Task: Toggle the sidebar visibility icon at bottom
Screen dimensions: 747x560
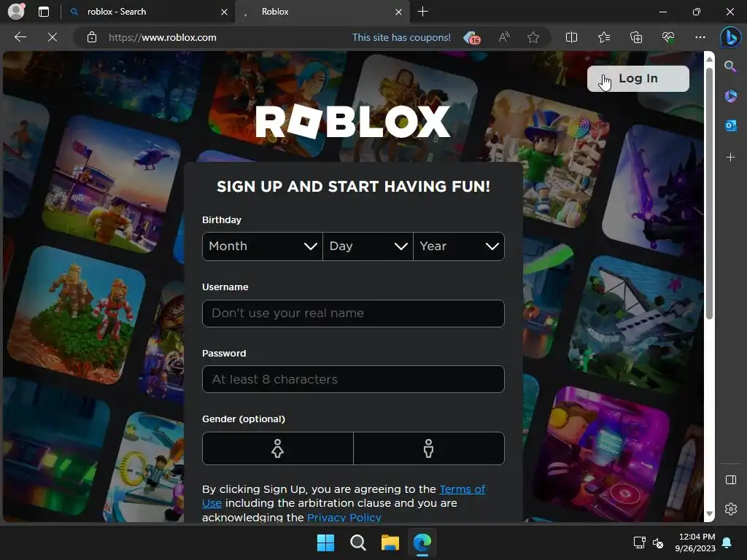Action: pyautogui.click(x=730, y=480)
